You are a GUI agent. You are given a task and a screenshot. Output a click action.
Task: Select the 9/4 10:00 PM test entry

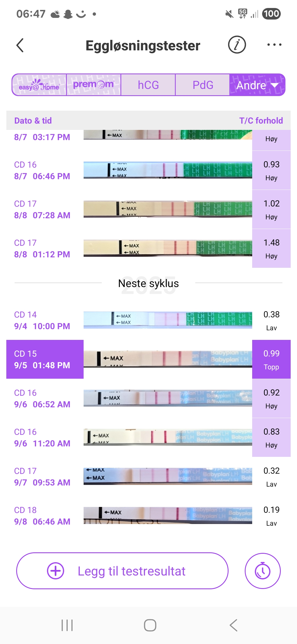[x=42, y=321]
